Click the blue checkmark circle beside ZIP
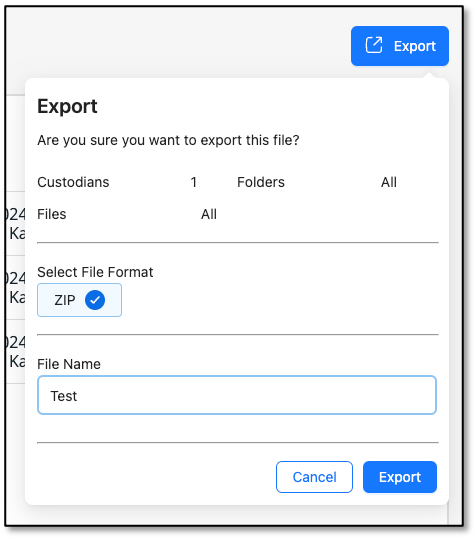This screenshot has height=540, width=476. [95, 300]
